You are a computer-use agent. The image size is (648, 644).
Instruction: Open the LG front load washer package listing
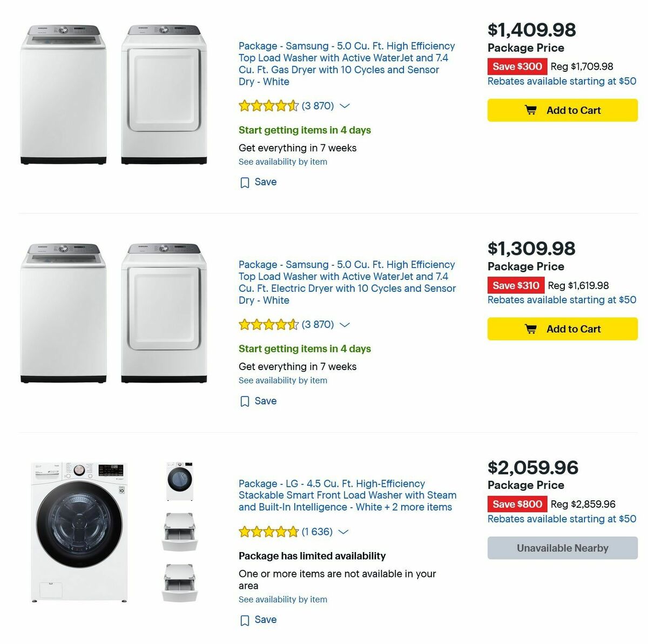pyautogui.click(x=347, y=495)
